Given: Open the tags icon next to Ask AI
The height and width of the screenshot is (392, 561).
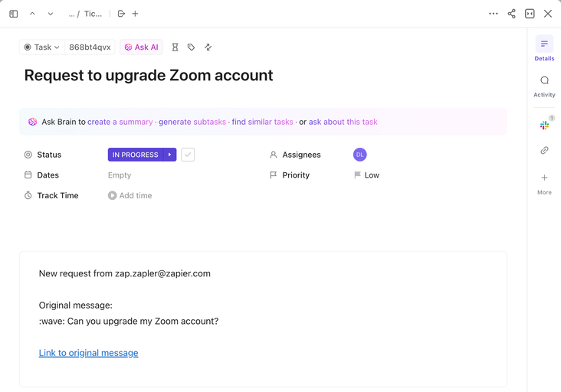Looking at the screenshot, I should point(191,47).
